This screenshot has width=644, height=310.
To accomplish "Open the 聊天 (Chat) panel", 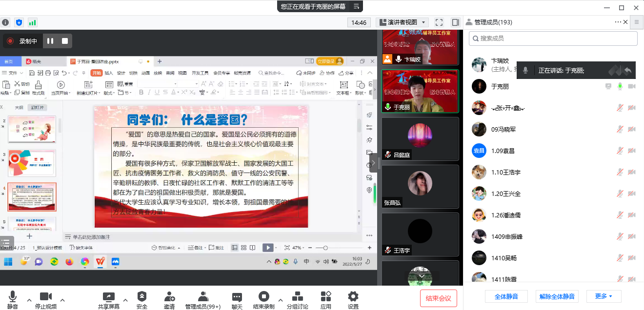I will 237,297.
